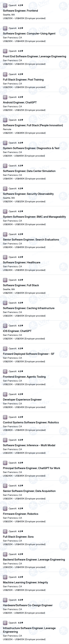Open System Software Engineer, BMC and Manageability
Viewport: 69px width, 644px height.
click(x=35, y=217)
